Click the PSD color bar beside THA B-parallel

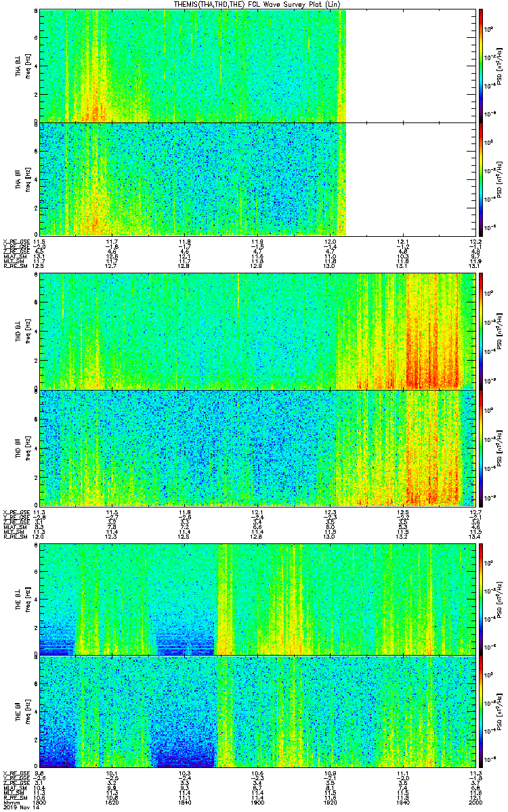tap(481, 179)
